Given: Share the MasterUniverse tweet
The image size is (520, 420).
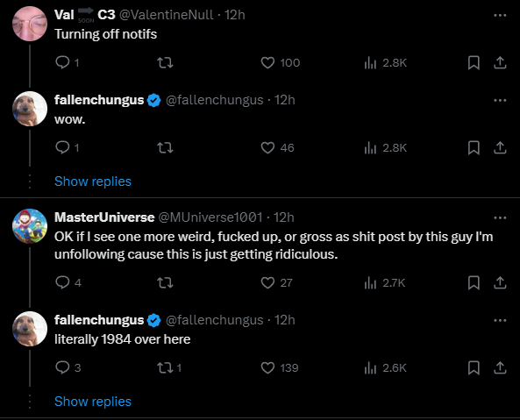Looking at the screenshot, I should 500,282.
